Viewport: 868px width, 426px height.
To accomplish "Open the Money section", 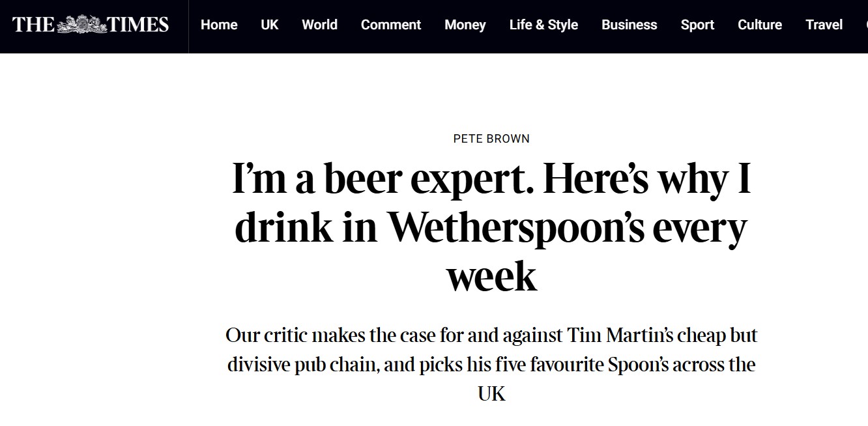I will [465, 25].
